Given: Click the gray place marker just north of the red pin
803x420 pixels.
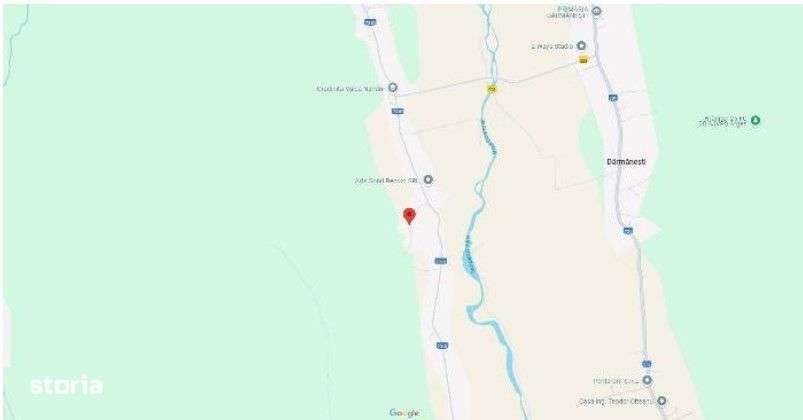Looking at the screenshot, I should (428, 180).
